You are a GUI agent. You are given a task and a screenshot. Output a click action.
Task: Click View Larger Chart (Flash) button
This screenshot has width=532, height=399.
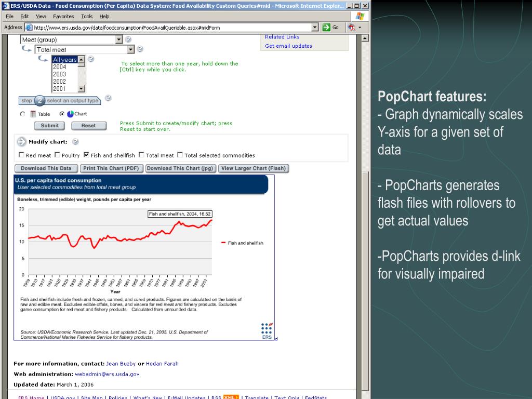[254, 168]
